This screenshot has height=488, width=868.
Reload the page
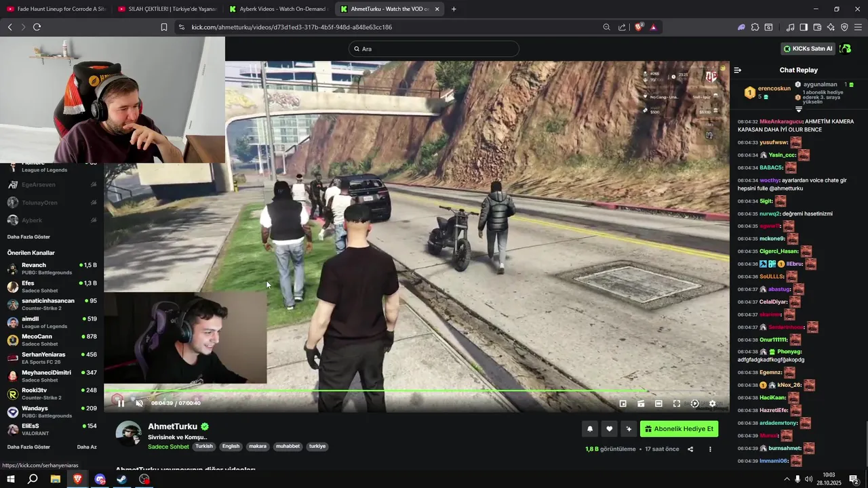[37, 27]
